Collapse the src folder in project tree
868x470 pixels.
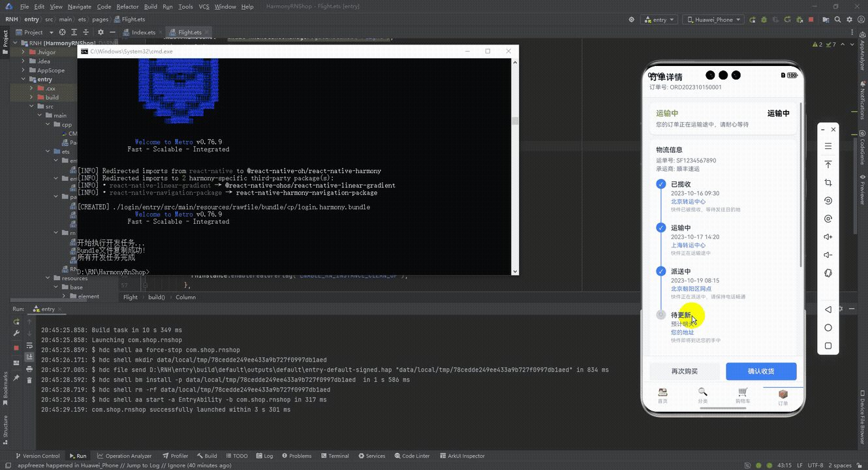point(32,106)
